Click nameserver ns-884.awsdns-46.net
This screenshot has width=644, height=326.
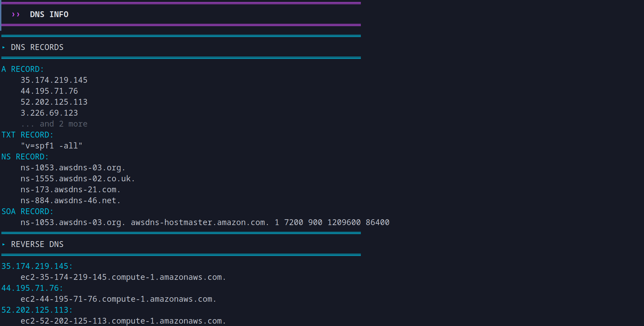(70, 200)
